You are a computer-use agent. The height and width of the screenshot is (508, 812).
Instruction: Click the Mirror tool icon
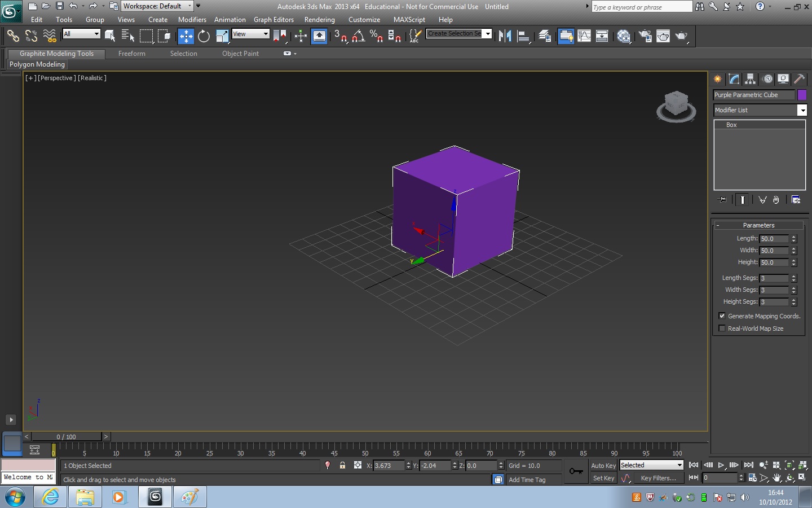click(x=505, y=37)
